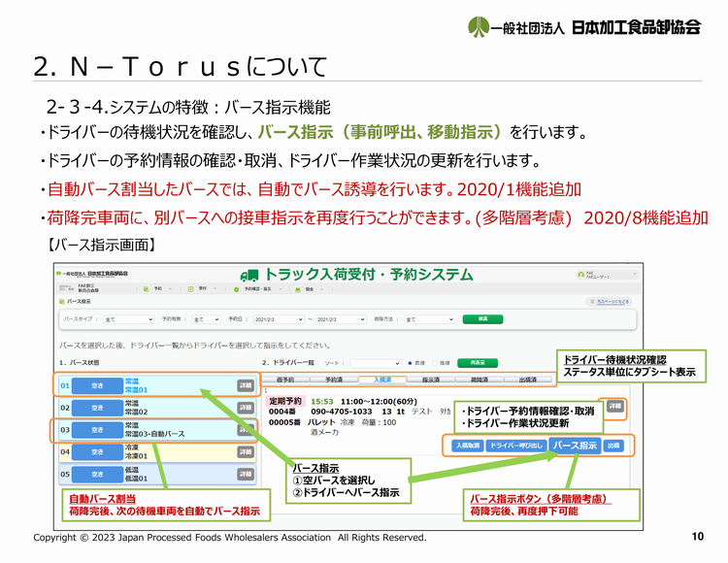Click the green 検索 search button

[x=482, y=319]
